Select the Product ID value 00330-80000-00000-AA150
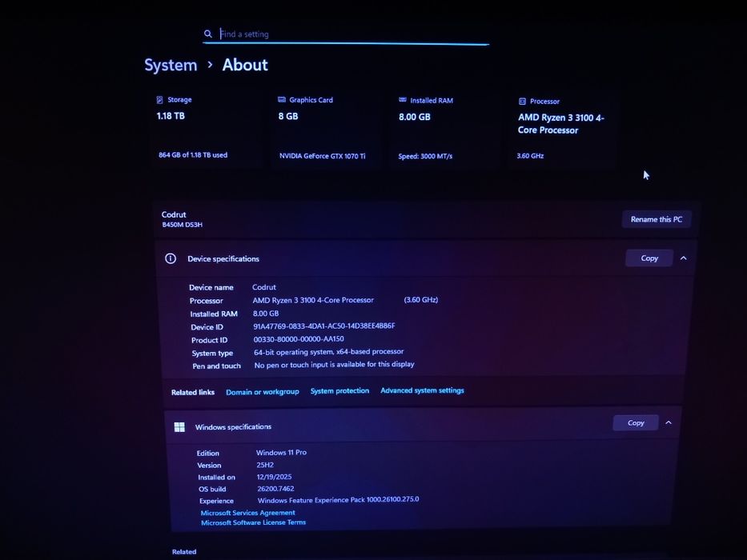Image resolution: width=747 pixels, height=560 pixels. (x=299, y=339)
